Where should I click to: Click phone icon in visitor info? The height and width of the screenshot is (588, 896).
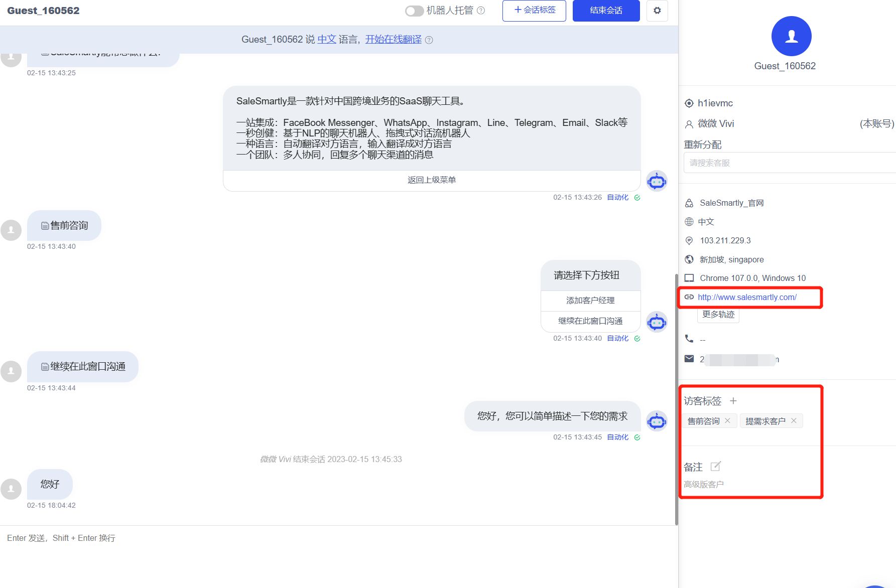(689, 339)
